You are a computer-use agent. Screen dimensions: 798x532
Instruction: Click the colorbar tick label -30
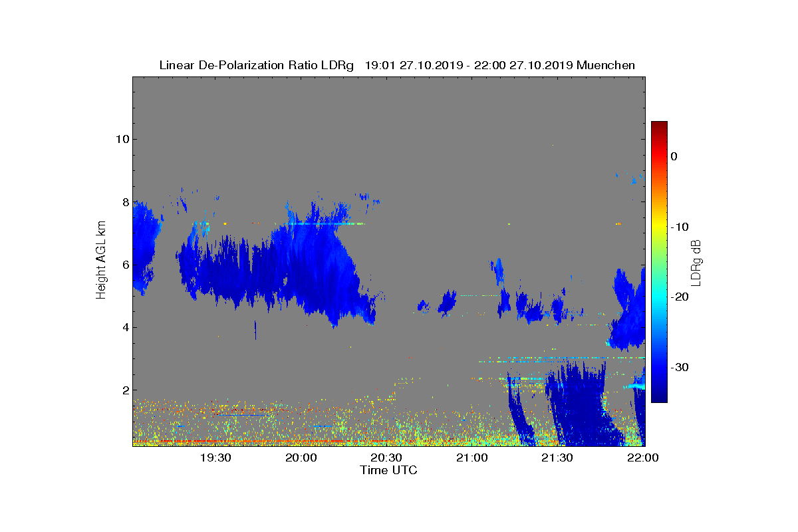click(x=679, y=368)
